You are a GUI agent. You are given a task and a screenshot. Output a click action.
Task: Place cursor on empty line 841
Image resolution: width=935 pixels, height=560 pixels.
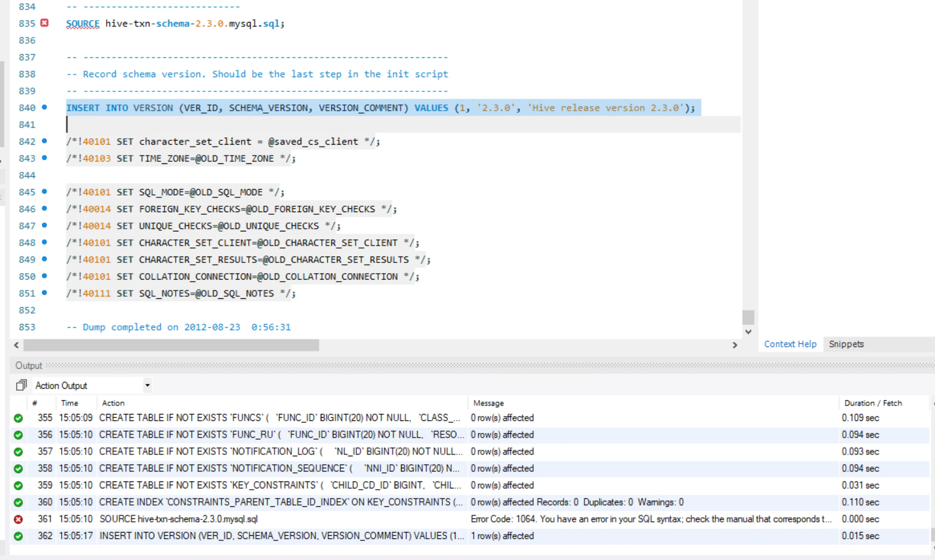275,124
